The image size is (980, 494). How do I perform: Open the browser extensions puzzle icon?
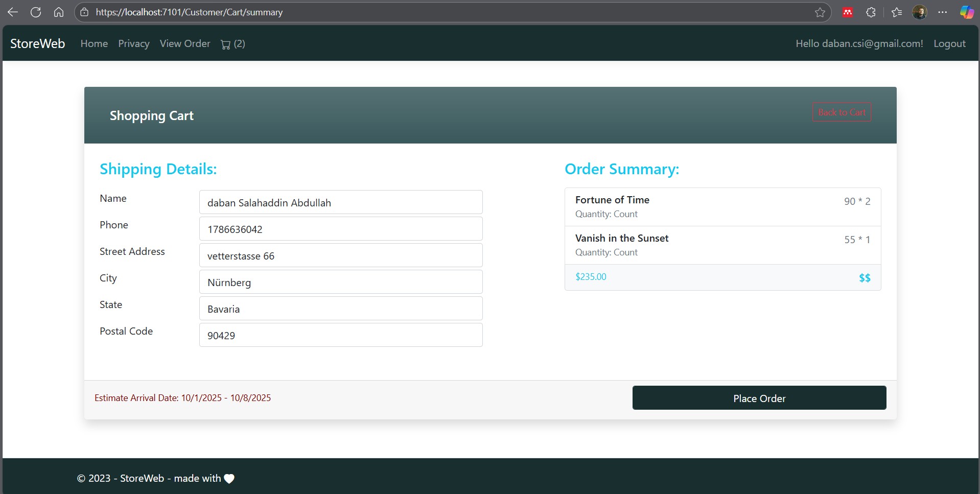coord(871,12)
